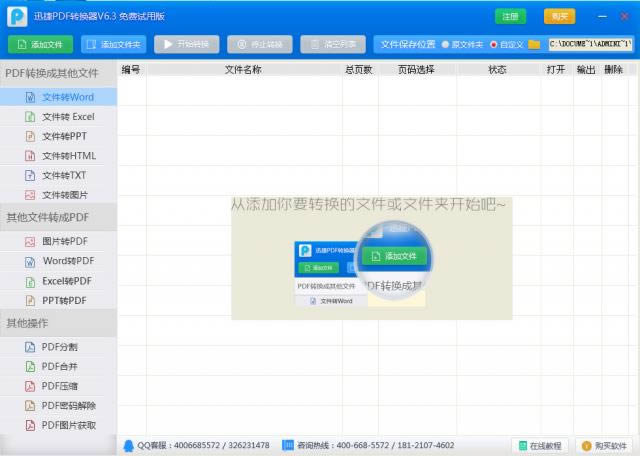Image resolution: width=640 pixels, height=456 pixels.
Task: Click the green 注册 register button
Action: click(510, 16)
